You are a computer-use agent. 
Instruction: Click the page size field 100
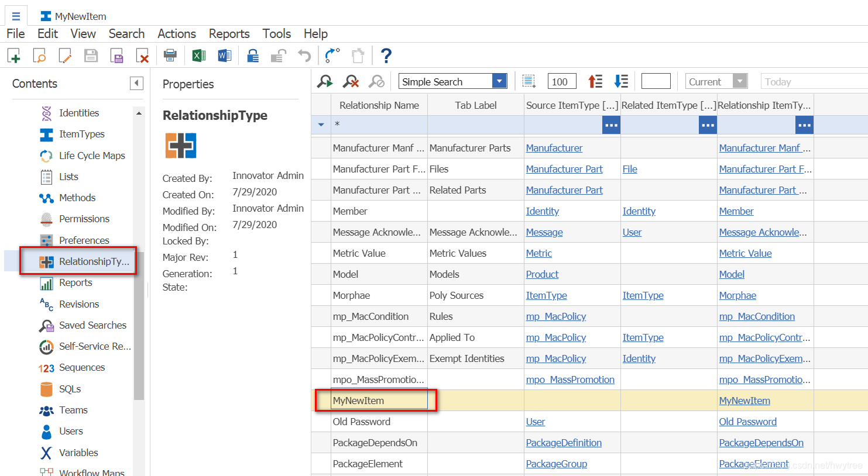point(562,81)
